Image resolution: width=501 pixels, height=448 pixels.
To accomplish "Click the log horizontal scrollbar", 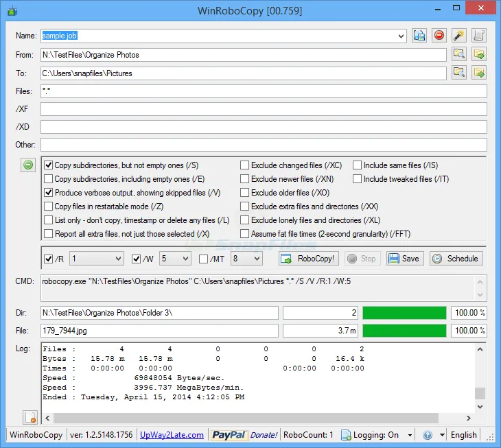I will coord(246,418).
